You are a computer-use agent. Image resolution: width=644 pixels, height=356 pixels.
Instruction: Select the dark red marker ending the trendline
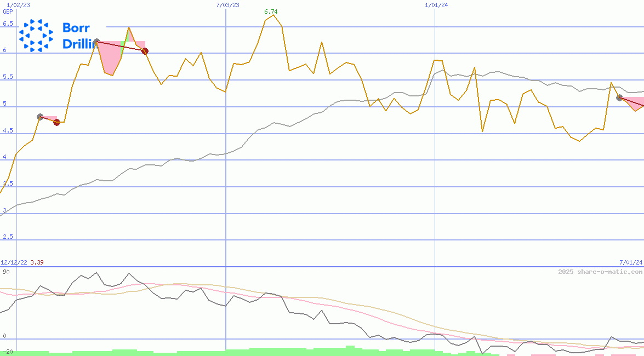click(145, 50)
